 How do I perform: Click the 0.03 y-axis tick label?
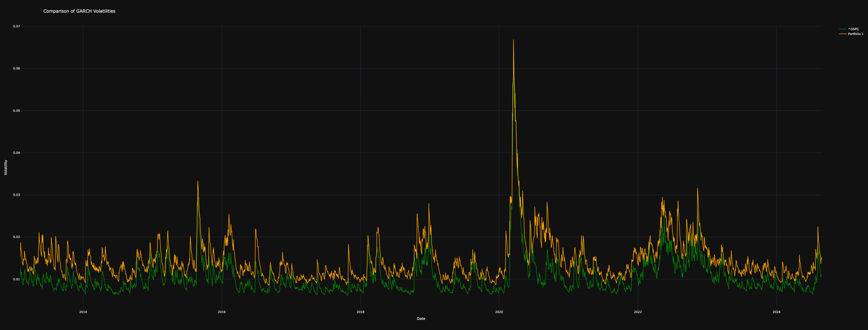tap(16, 195)
